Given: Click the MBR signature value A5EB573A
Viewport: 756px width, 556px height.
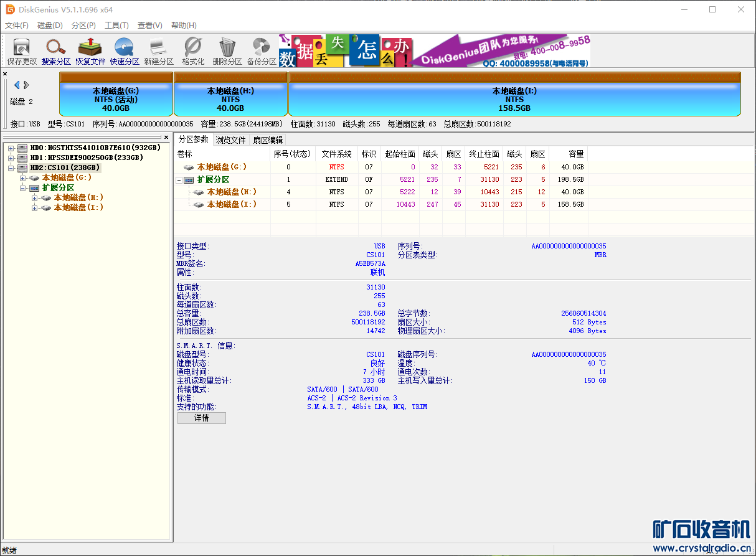Looking at the screenshot, I should tap(370, 263).
